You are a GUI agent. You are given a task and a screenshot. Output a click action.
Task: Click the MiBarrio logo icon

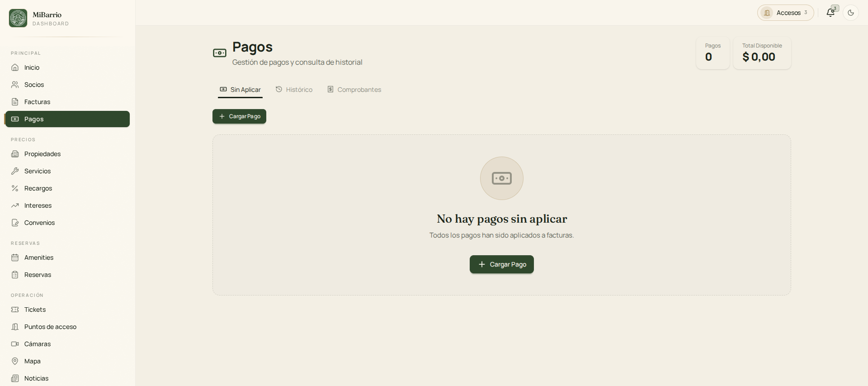[18, 18]
